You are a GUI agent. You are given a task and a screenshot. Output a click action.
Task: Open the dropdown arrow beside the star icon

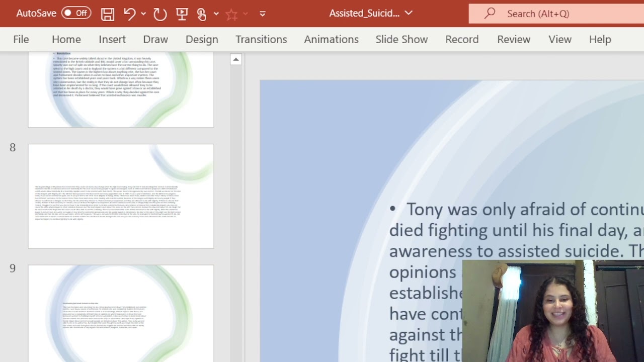point(246,14)
